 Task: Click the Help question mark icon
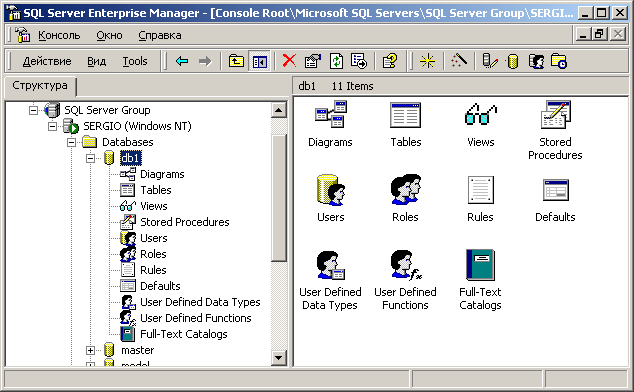(x=389, y=61)
